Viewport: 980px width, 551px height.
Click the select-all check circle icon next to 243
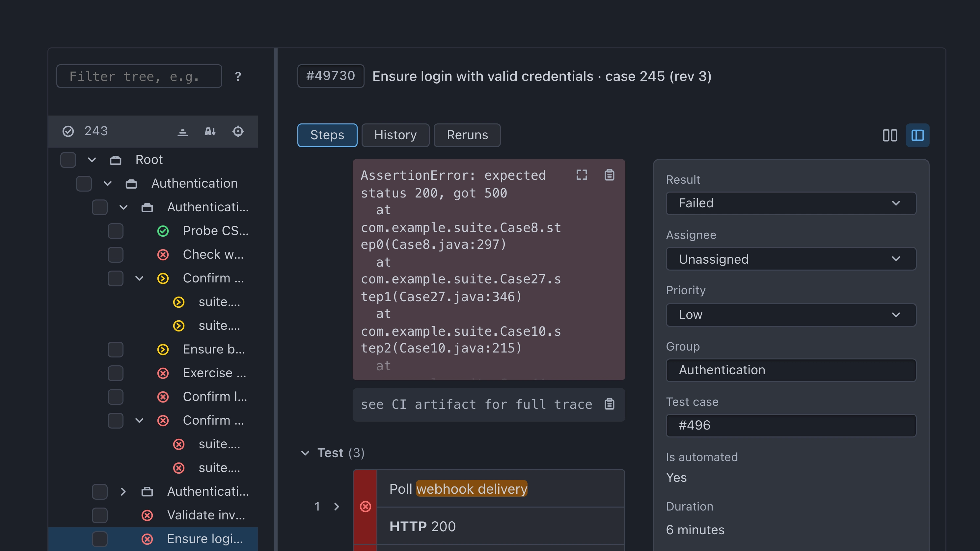pos(68,131)
